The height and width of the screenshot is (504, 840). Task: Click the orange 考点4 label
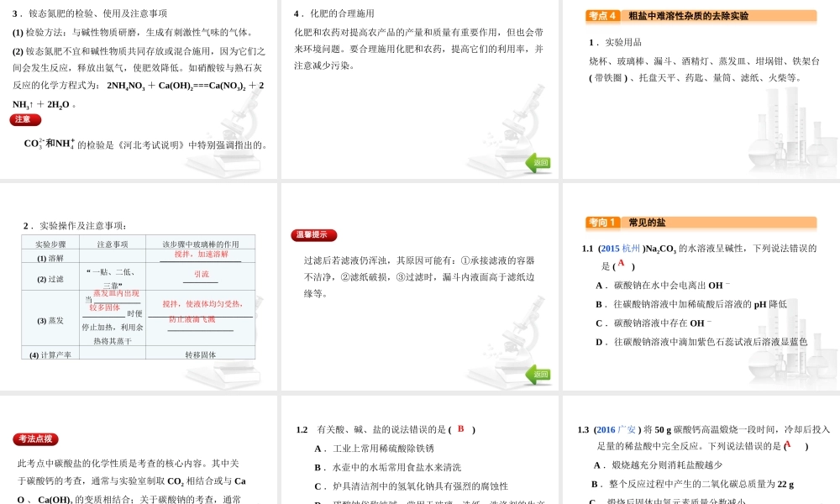[x=602, y=15]
